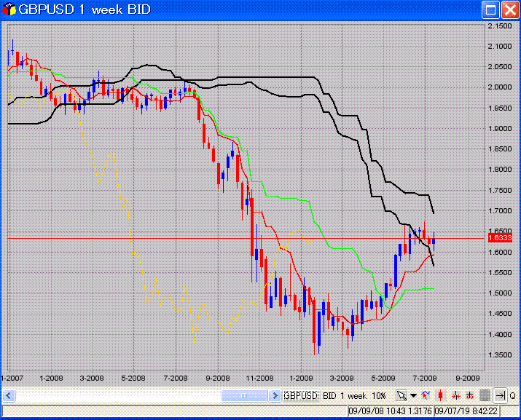The width and height of the screenshot is (521, 420).
Task: Click the blue line-chart indicator icon
Action: coord(426,396)
